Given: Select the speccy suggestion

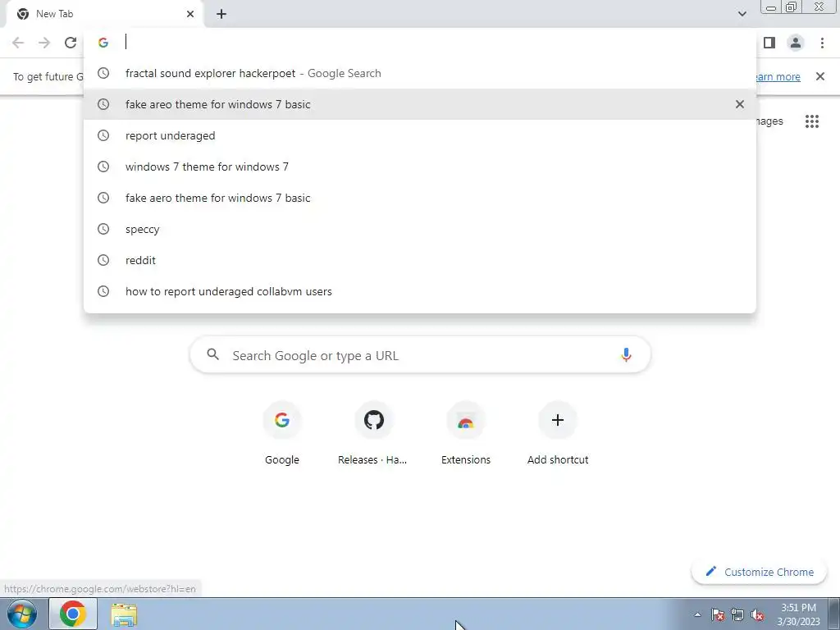Looking at the screenshot, I should coord(420,229).
